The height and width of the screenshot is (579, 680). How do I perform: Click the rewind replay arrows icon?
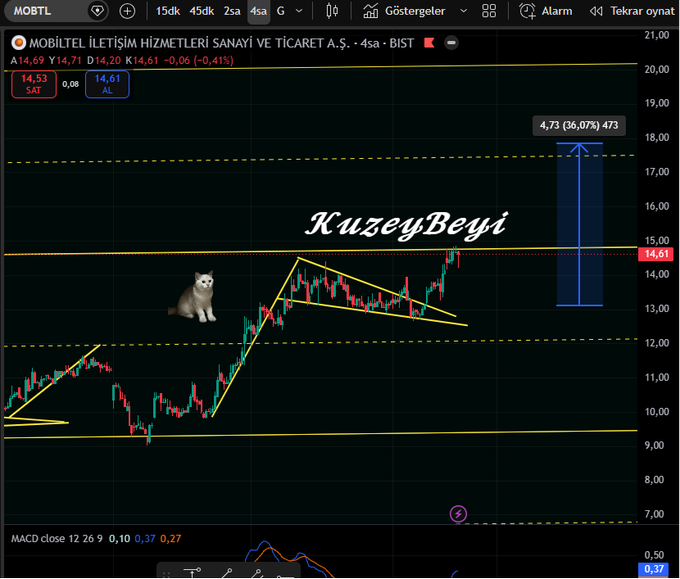tap(596, 11)
